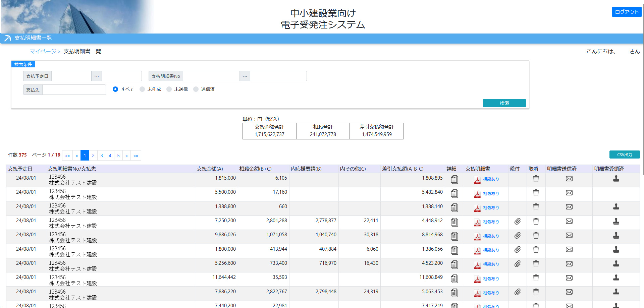
Task: Go to page 4 in pagination
Action: point(110,156)
